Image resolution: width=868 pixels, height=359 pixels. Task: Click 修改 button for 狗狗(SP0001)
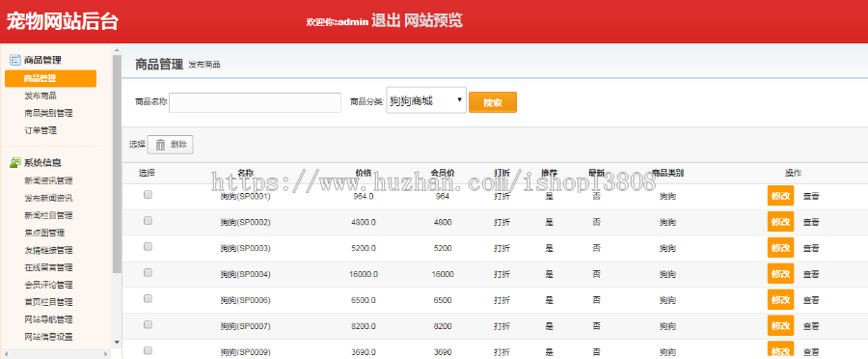click(x=780, y=196)
